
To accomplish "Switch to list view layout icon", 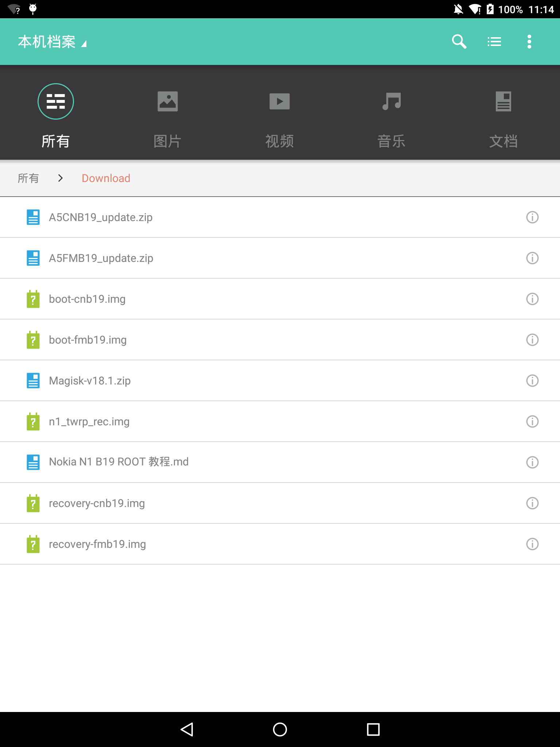I will pyautogui.click(x=494, y=42).
